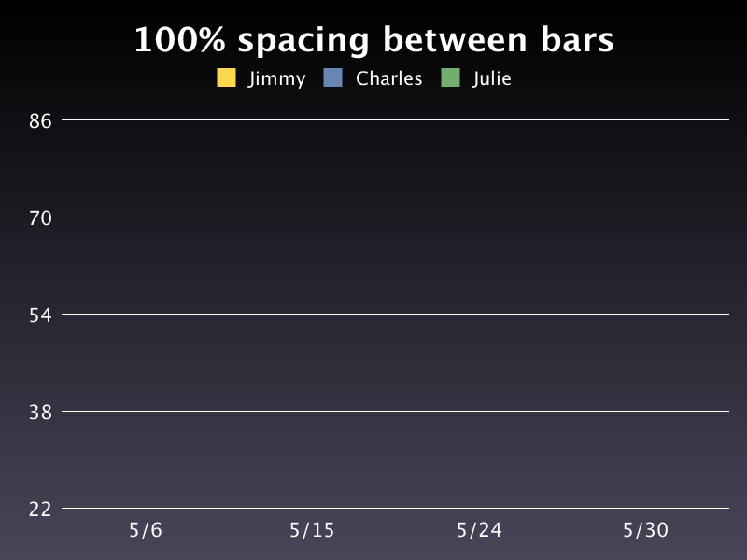747x560 pixels.
Task: Select the 5/6 x-axis date label
Action: [x=146, y=531]
